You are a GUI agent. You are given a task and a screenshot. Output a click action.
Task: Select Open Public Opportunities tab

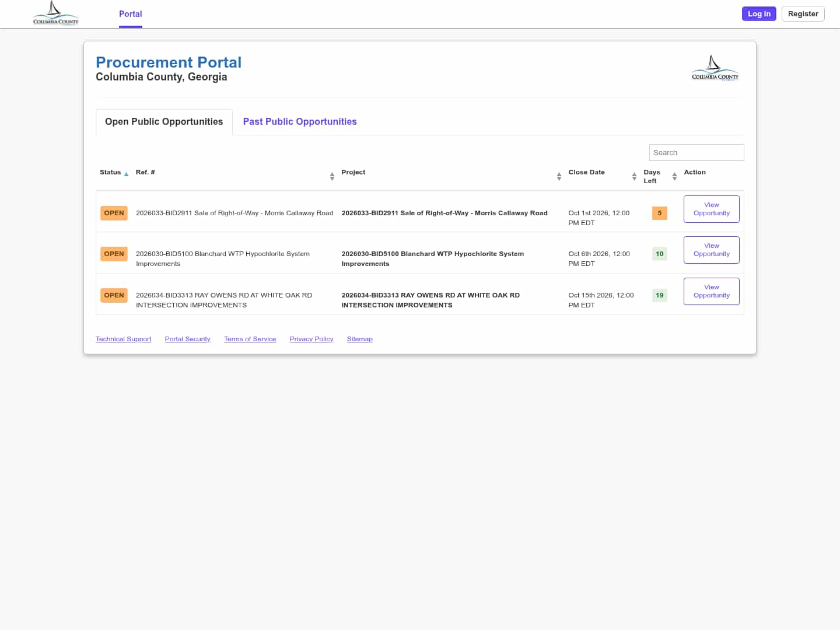point(164,121)
